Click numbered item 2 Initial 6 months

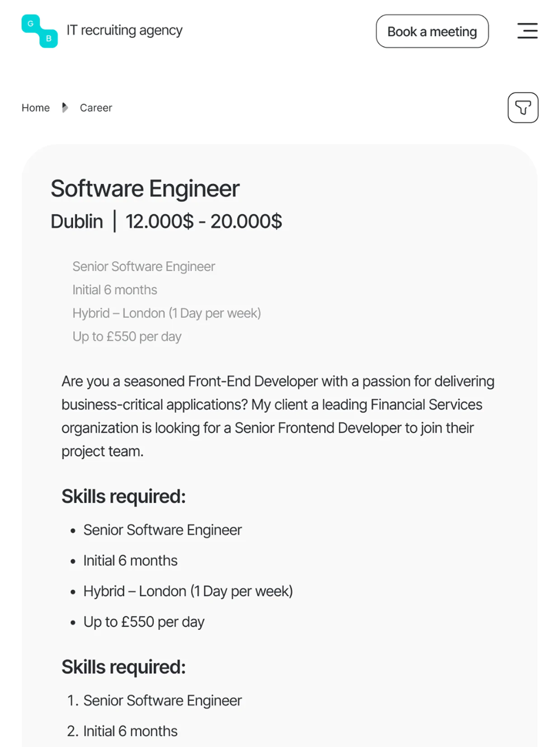point(122,731)
